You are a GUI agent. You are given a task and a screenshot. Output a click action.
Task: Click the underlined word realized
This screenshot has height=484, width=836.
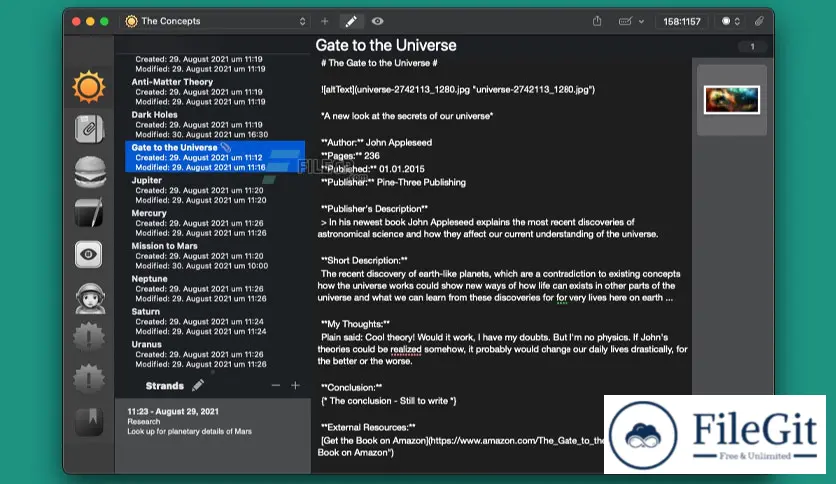pyautogui.click(x=406, y=349)
